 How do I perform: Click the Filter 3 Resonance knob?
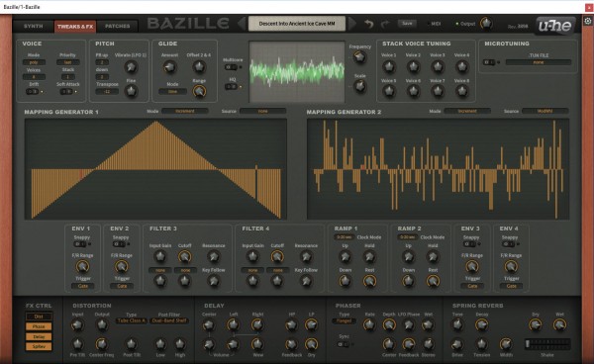(213, 256)
